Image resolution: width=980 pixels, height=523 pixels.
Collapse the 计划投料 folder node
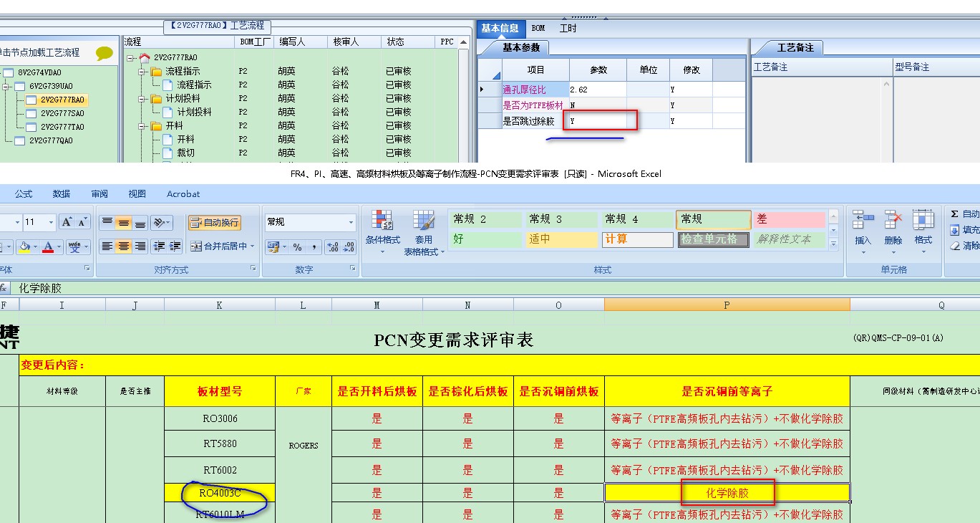click(x=142, y=99)
